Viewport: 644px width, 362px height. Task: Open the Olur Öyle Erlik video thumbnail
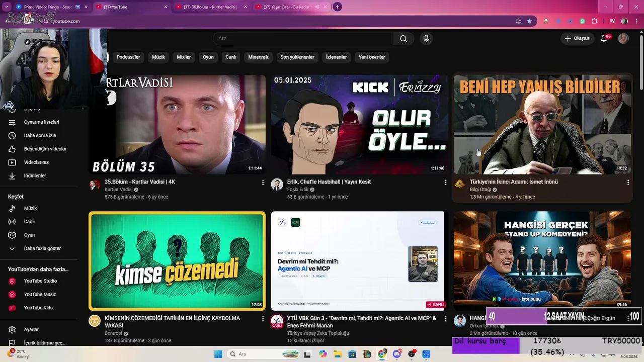pos(360,124)
